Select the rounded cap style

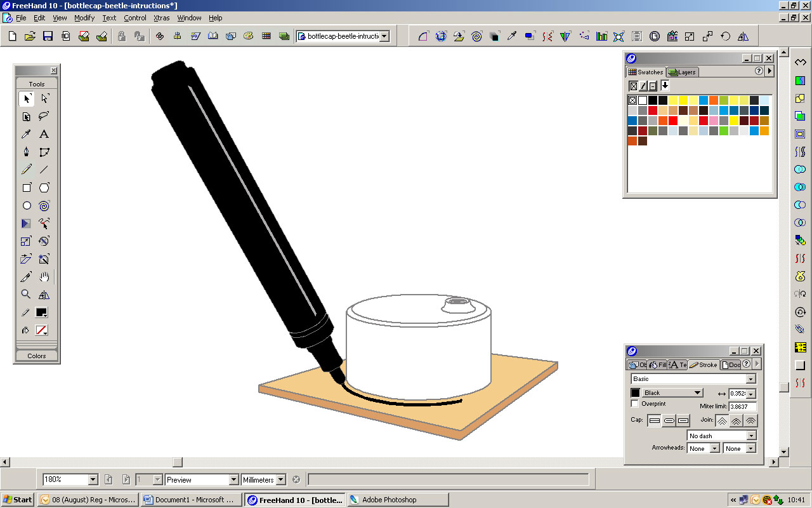coord(669,420)
